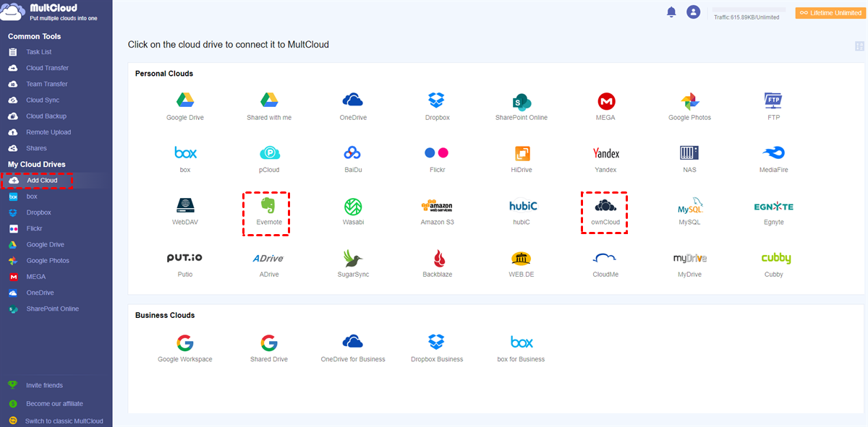This screenshot has height=427, width=868.
Task: Switch to classic MultCloud
Action: coord(64,421)
